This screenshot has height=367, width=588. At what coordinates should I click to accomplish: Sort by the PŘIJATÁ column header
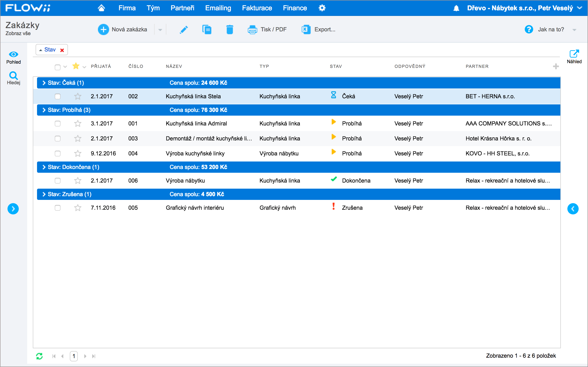coord(101,66)
